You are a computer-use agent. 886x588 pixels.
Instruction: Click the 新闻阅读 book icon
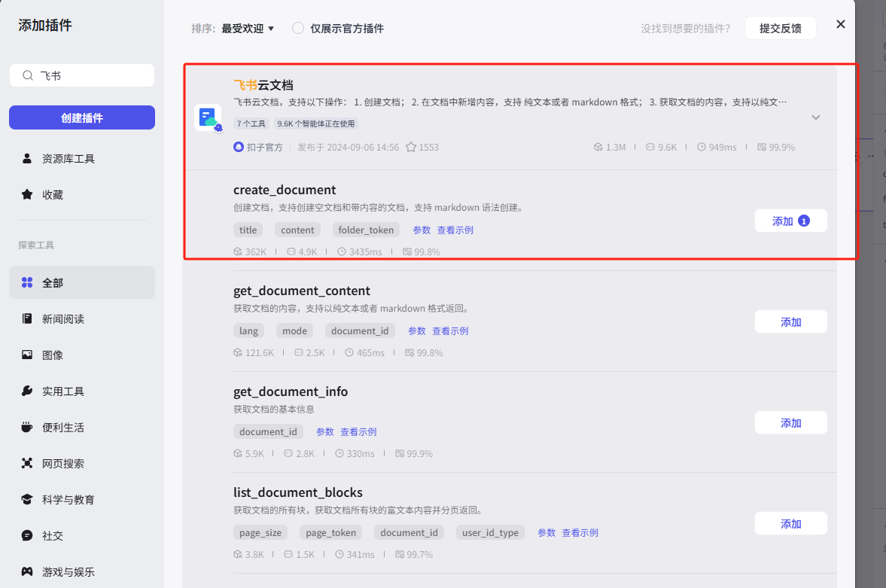pyautogui.click(x=26, y=318)
